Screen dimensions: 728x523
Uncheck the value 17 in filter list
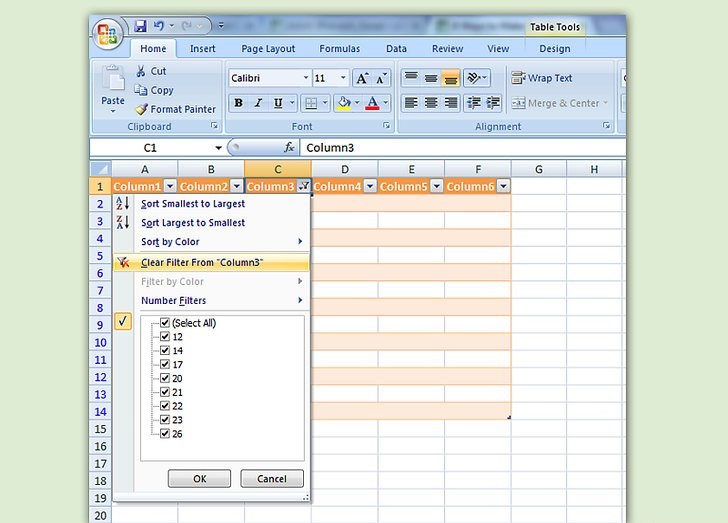tap(165, 364)
